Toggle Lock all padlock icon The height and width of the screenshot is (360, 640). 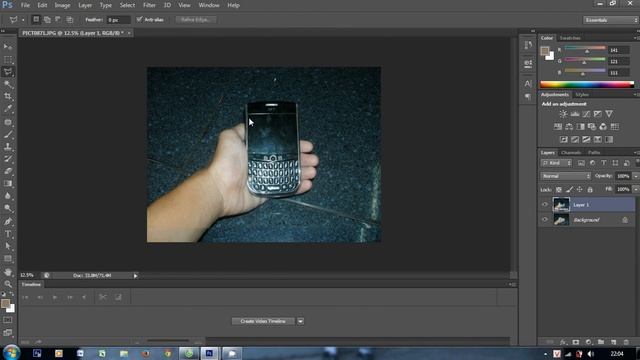coord(590,190)
